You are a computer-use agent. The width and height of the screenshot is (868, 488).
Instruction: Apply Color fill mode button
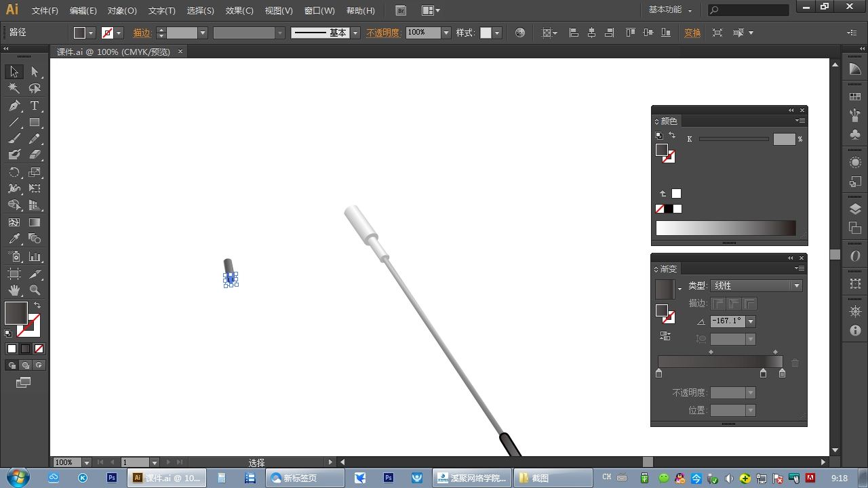[x=12, y=348]
